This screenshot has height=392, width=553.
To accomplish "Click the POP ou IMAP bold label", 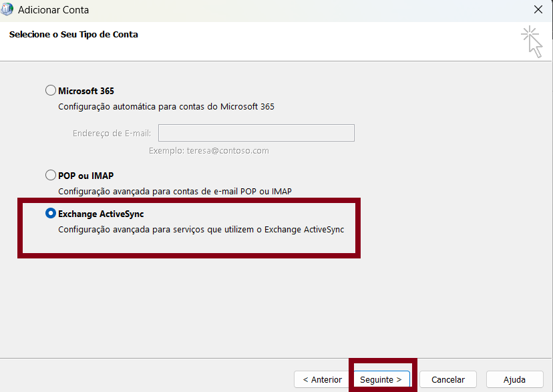I will pyautogui.click(x=85, y=176).
